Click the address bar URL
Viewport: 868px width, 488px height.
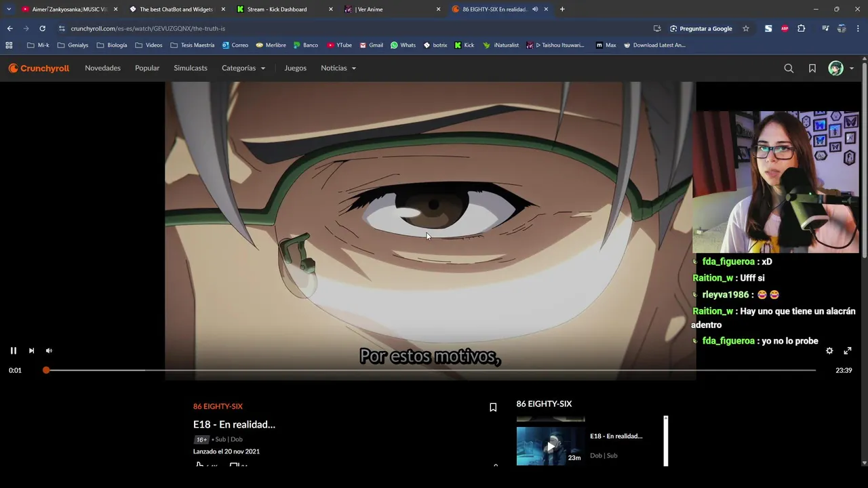[148, 28]
